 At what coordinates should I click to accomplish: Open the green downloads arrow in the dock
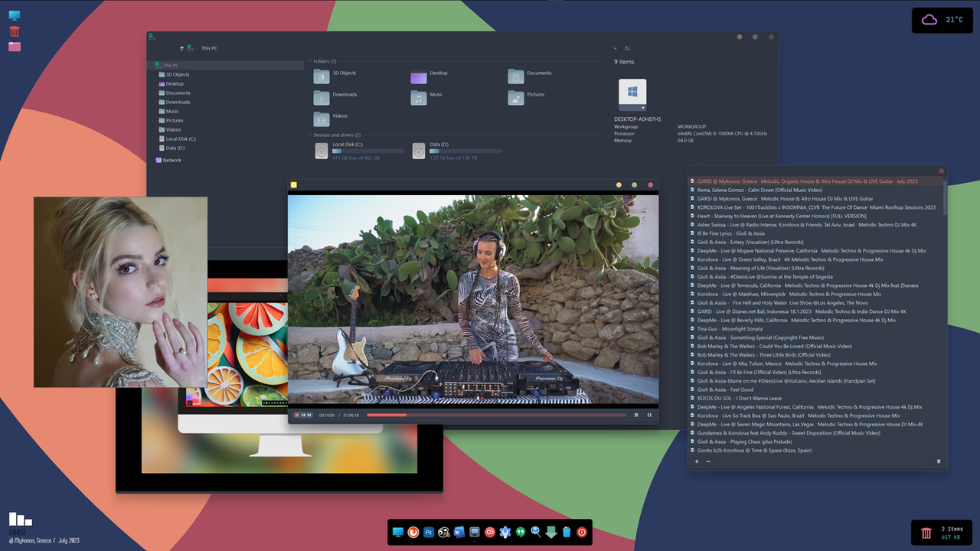[x=551, y=532]
